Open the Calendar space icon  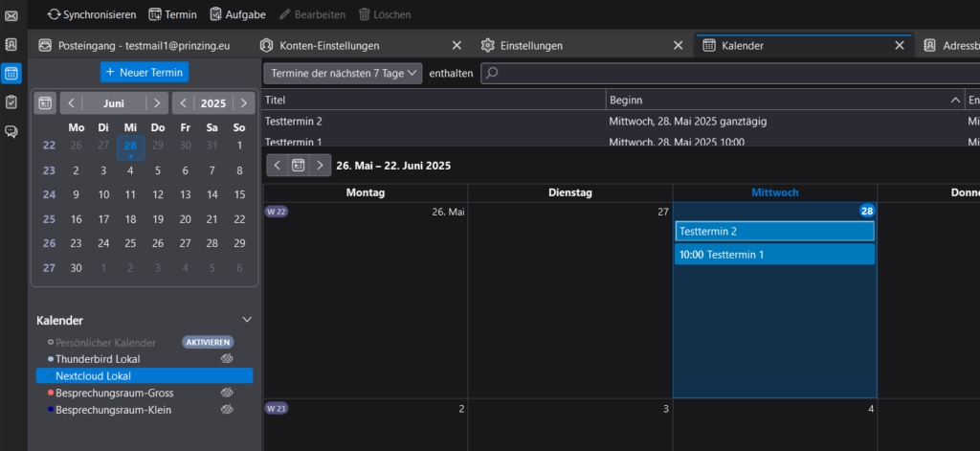11,73
